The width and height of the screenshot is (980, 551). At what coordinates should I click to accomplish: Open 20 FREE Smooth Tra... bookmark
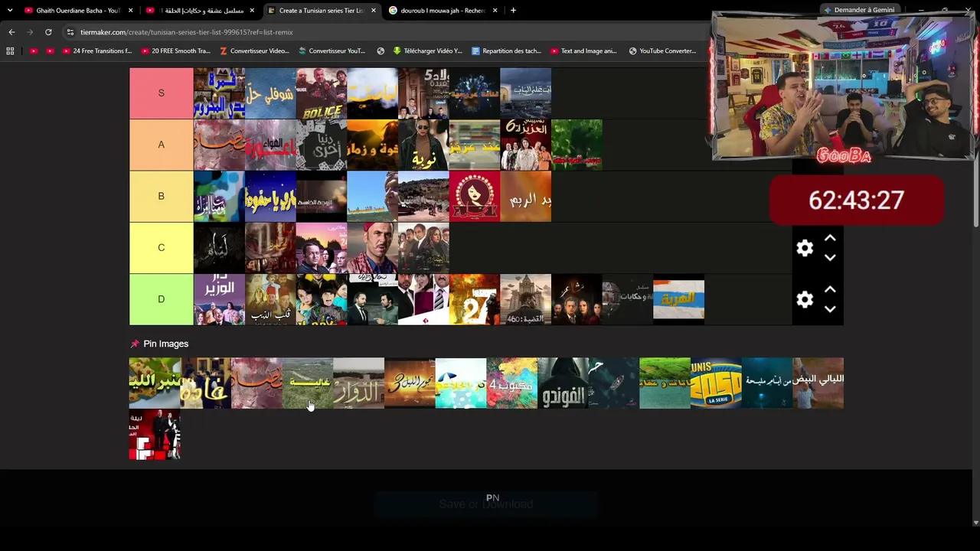click(x=175, y=51)
